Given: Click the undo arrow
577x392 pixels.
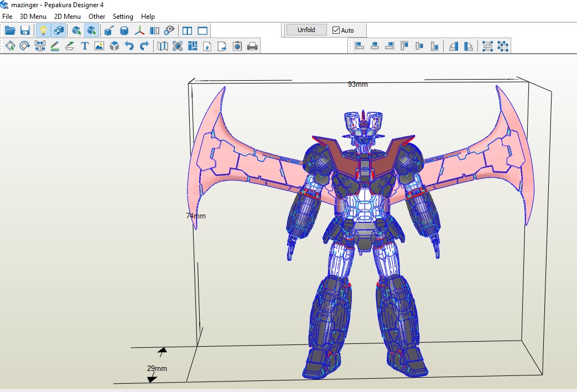Looking at the screenshot, I should point(129,46).
